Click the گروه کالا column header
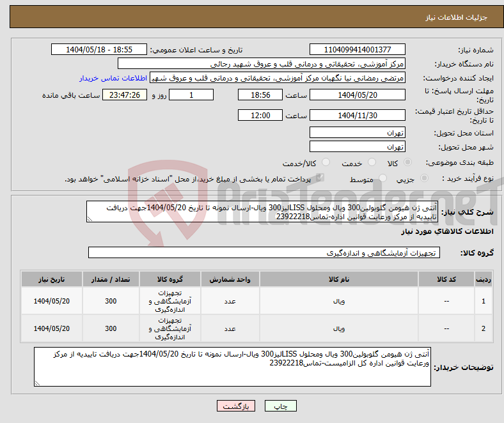The image size is (504, 423). click(x=170, y=279)
